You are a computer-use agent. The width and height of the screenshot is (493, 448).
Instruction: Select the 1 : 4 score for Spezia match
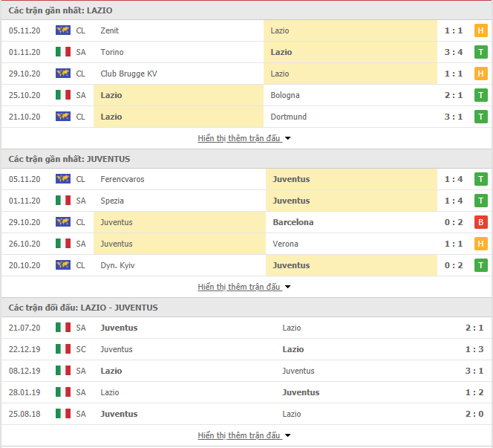pyautogui.click(x=454, y=201)
